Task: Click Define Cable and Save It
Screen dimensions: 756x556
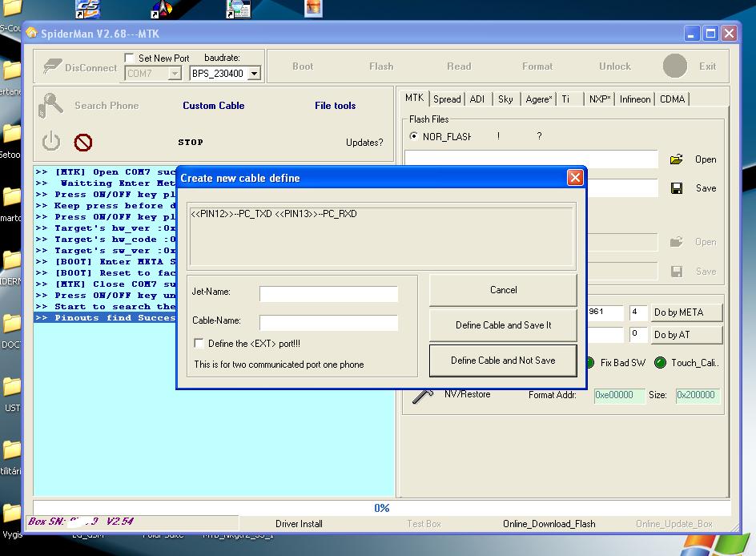Action: click(x=503, y=325)
